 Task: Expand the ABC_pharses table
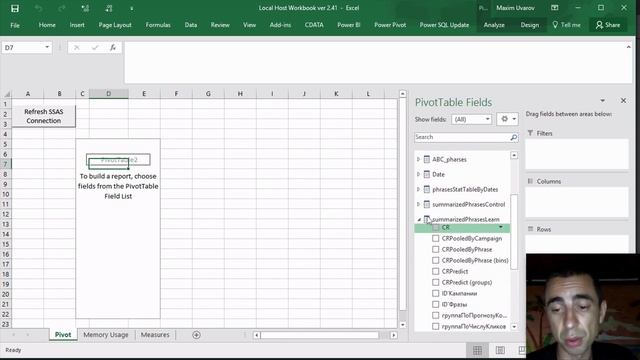point(418,159)
